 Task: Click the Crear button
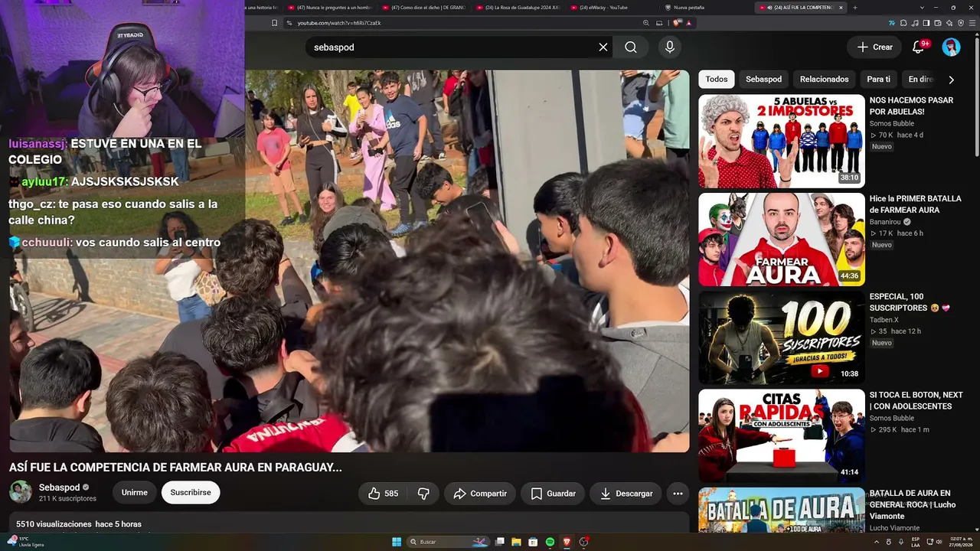coord(874,47)
